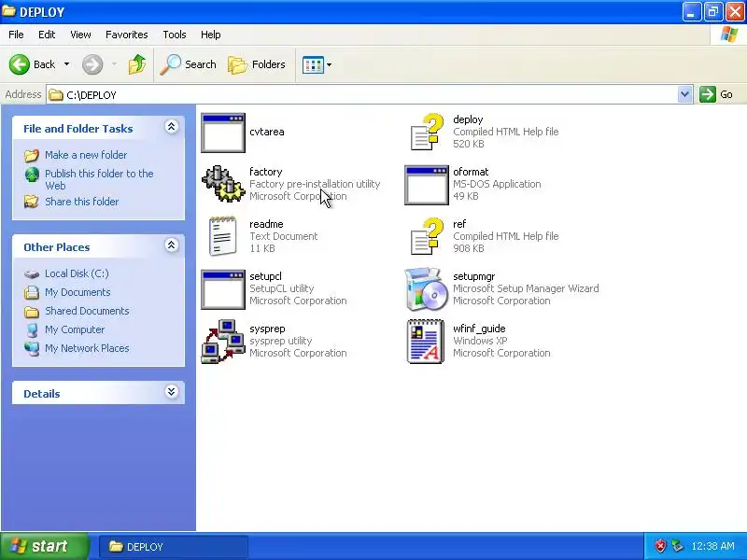Screen dimensions: 747x560
Task: Click the Other Places header text
Action: pyautogui.click(x=57, y=247)
